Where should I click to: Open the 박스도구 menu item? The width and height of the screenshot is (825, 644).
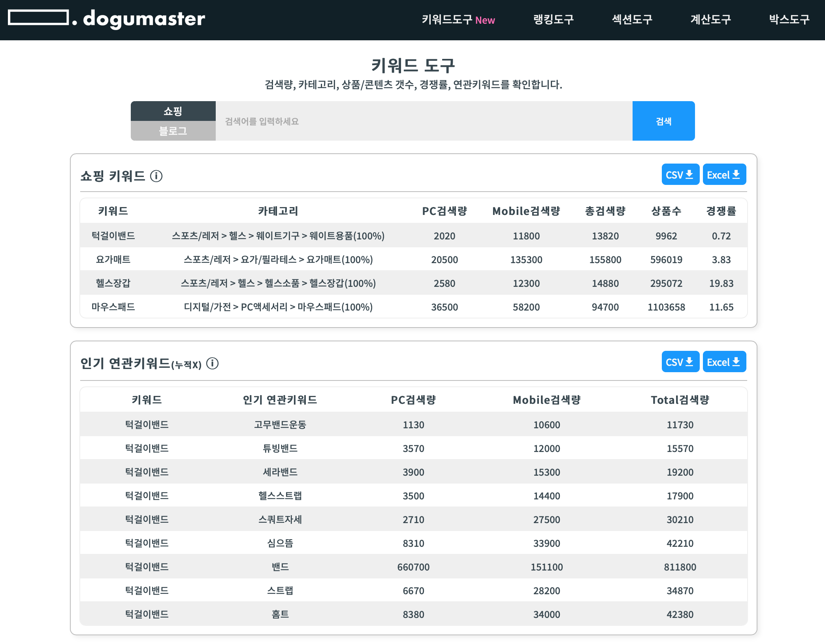pos(789,19)
